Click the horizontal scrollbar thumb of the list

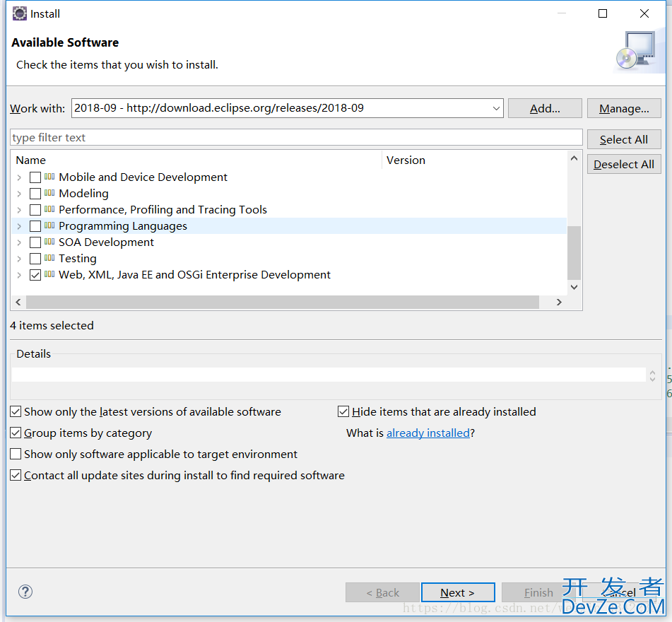[x=283, y=302]
